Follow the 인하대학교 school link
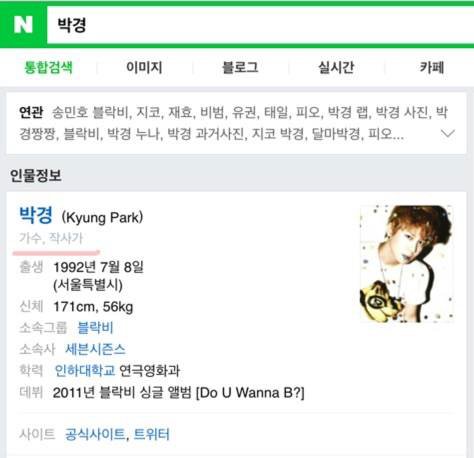The image size is (474, 458). point(85,370)
